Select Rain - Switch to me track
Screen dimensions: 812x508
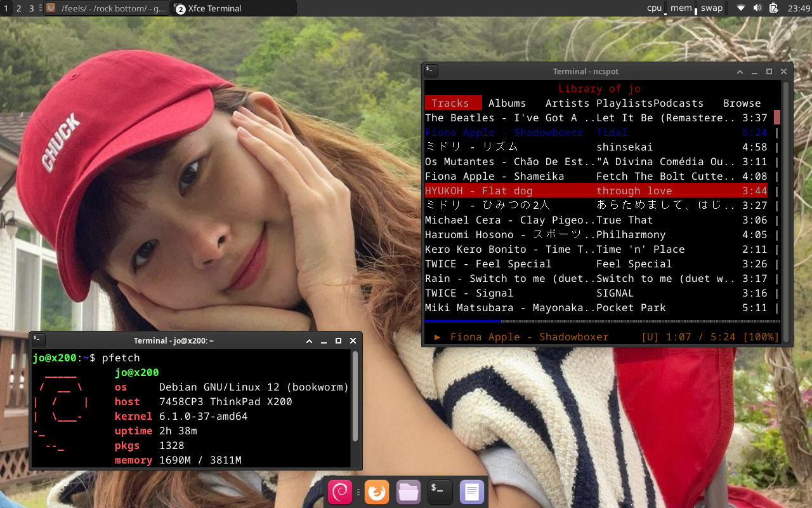pos(596,278)
